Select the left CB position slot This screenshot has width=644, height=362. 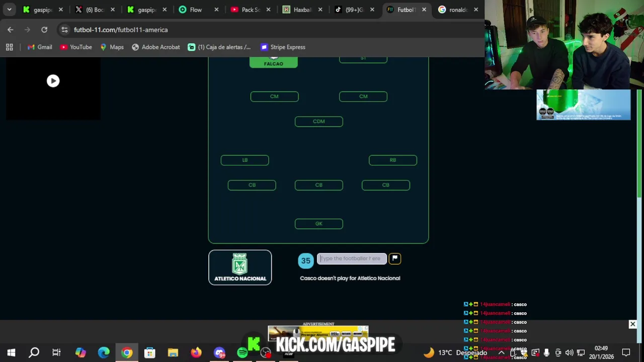[x=252, y=186]
